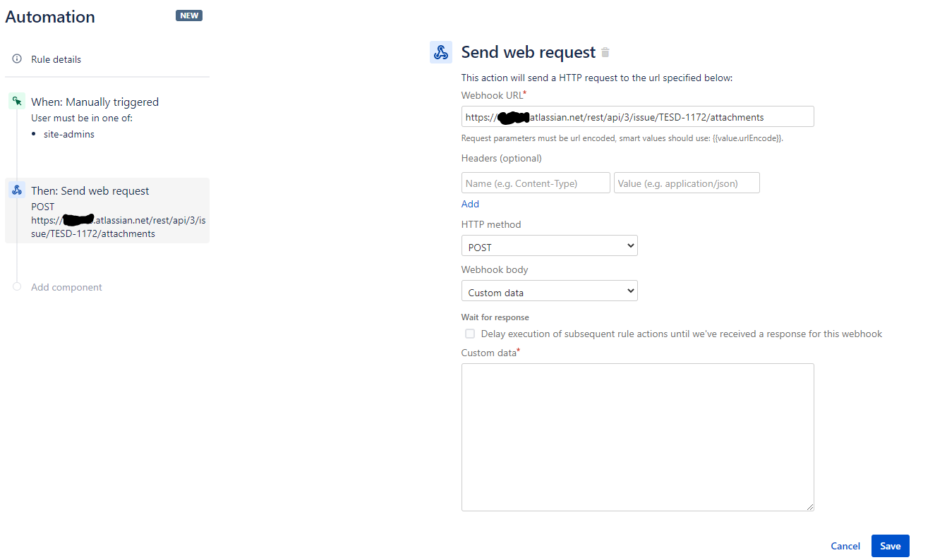
Task: Click the Manually triggered cursor icon
Action: tap(17, 102)
